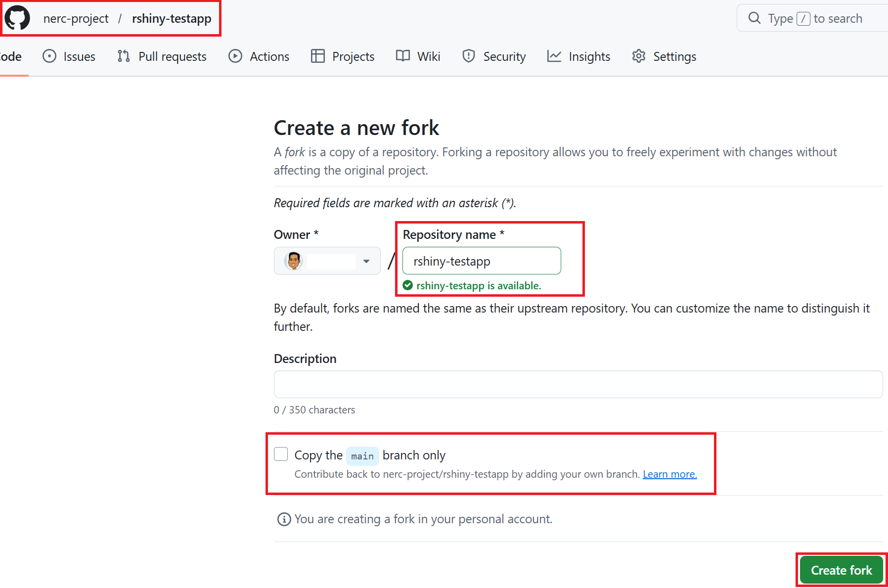Click the Settings gear icon
Image resolution: width=888 pixels, height=588 pixels.
coord(639,56)
